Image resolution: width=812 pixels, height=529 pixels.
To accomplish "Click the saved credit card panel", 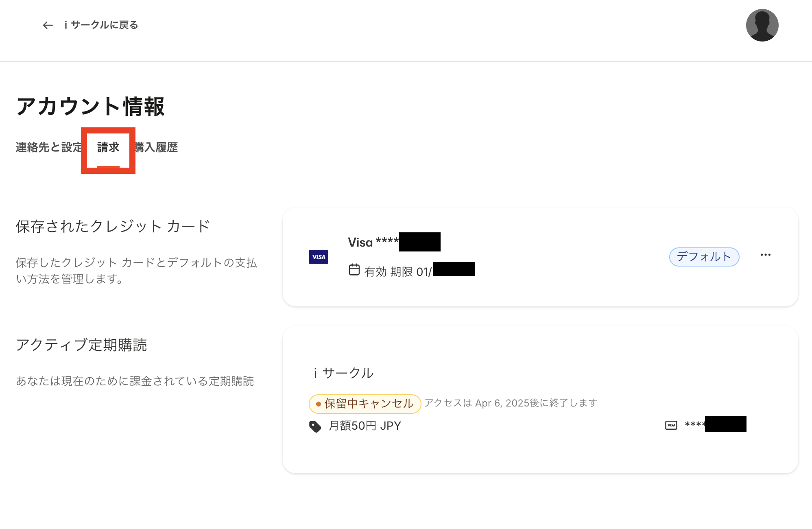I will coord(541,257).
